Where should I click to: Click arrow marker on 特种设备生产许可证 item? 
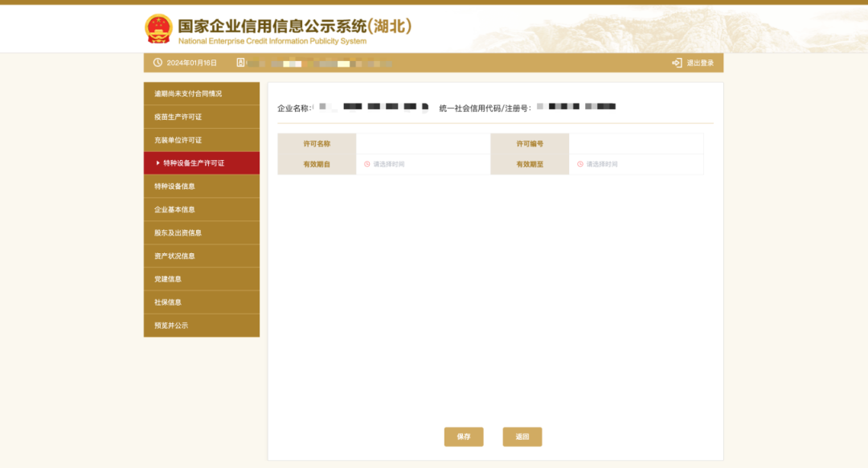158,163
